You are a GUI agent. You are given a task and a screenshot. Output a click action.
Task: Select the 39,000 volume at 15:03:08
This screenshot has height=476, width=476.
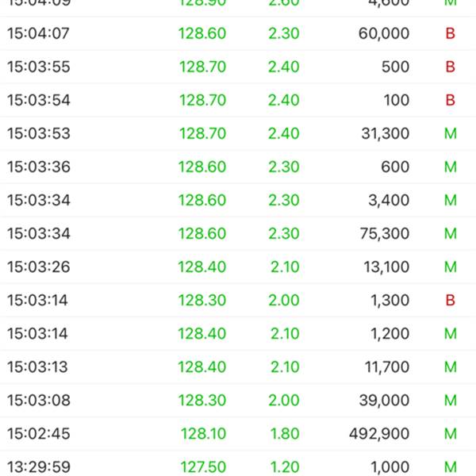[x=384, y=400]
